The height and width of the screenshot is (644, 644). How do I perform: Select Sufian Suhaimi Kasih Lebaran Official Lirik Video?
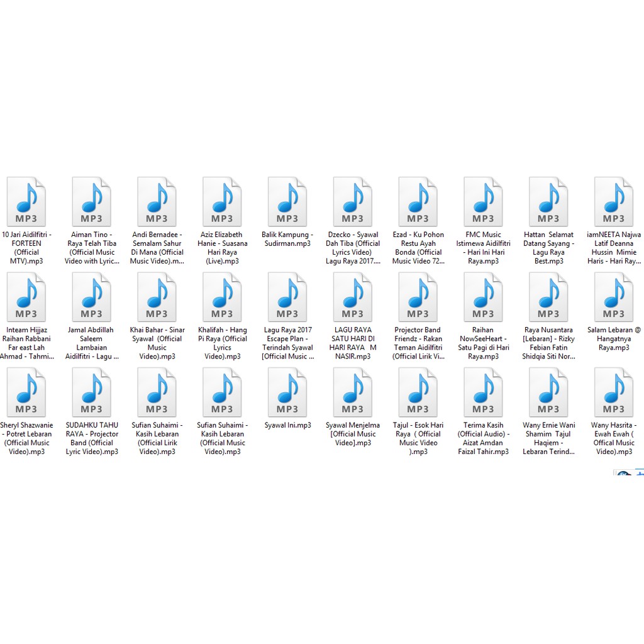point(157,393)
